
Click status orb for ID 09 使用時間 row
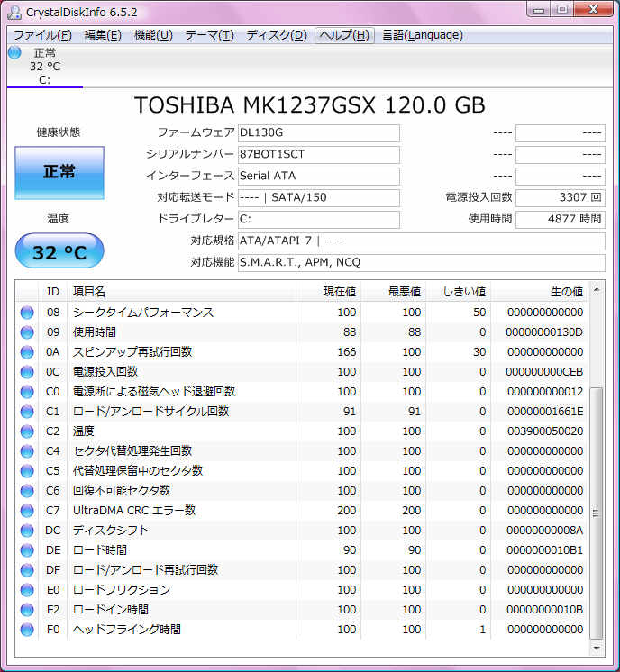pyautogui.click(x=27, y=332)
